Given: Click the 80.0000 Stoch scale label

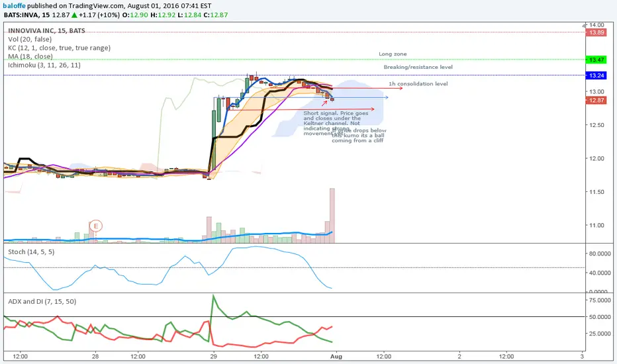Looking at the screenshot, I should pyautogui.click(x=600, y=254).
